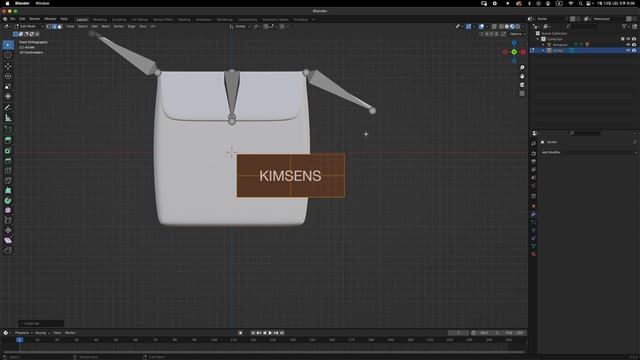Enable edge select mode
Viewport: 640px width, 360px height.
tap(54, 26)
